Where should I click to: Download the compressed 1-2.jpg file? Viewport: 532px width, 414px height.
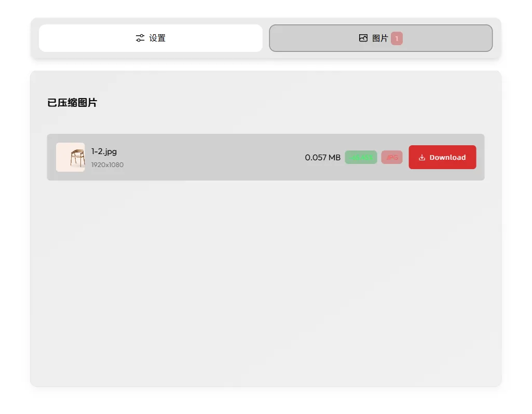pyautogui.click(x=442, y=157)
